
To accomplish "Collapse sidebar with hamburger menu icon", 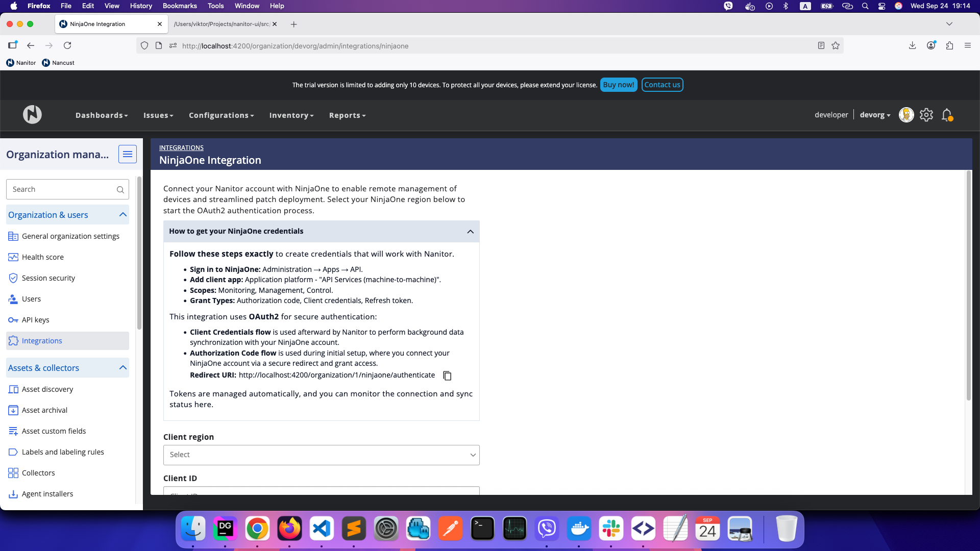I will tap(128, 154).
